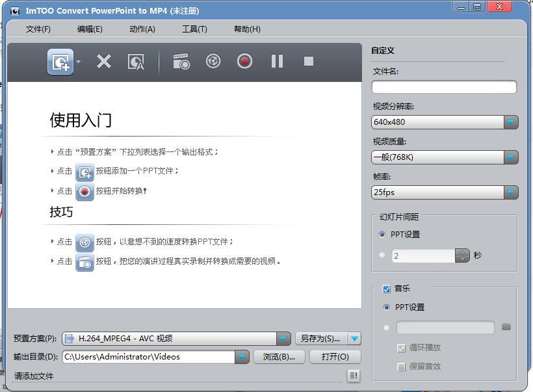The width and height of the screenshot is (533, 392).
Task: Open the 动作(A) menu
Action: 142,29
